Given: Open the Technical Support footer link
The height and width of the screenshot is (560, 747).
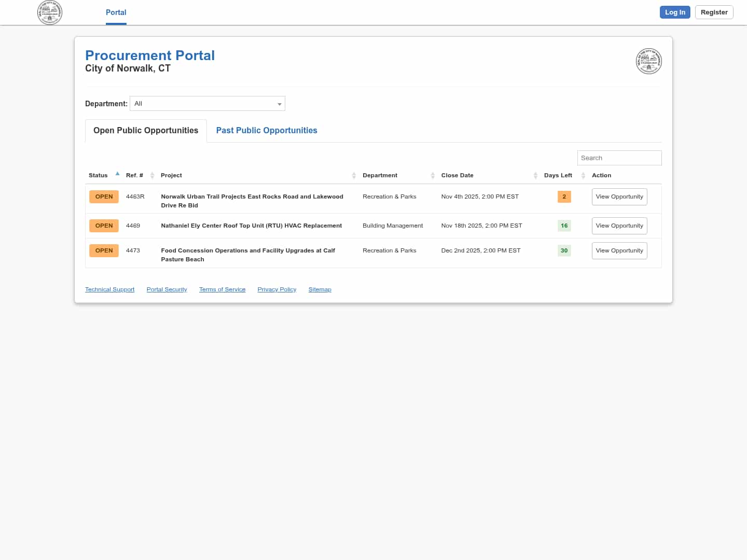Looking at the screenshot, I should [x=109, y=289].
